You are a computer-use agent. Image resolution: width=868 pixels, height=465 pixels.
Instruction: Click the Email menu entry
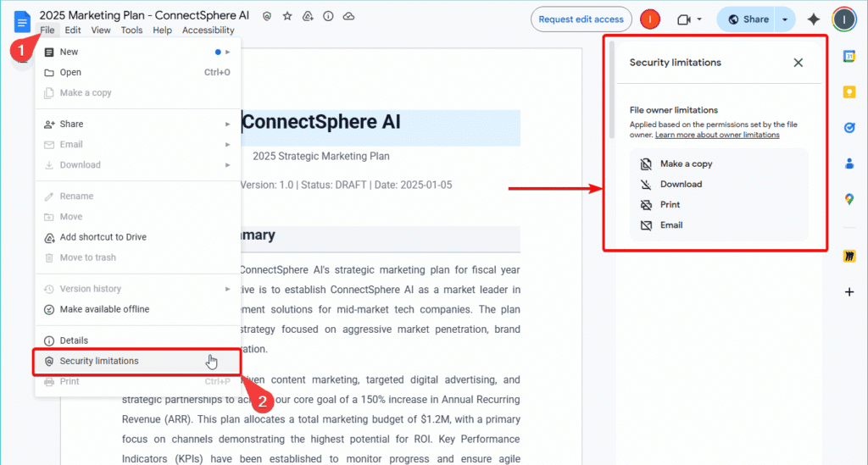click(x=137, y=144)
